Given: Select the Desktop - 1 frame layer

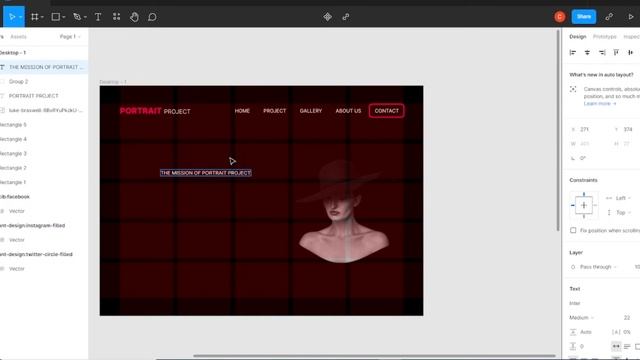Looking at the screenshot, I should coord(43,53).
